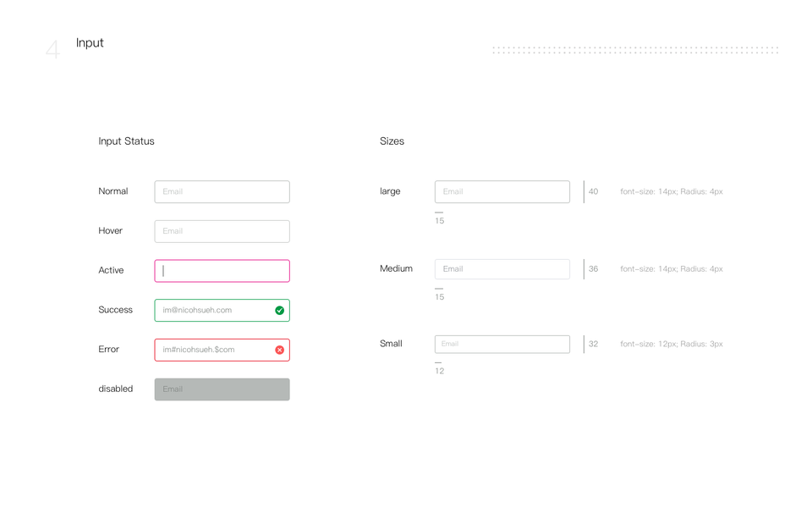Click the large faded "4" section number

tap(52, 51)
